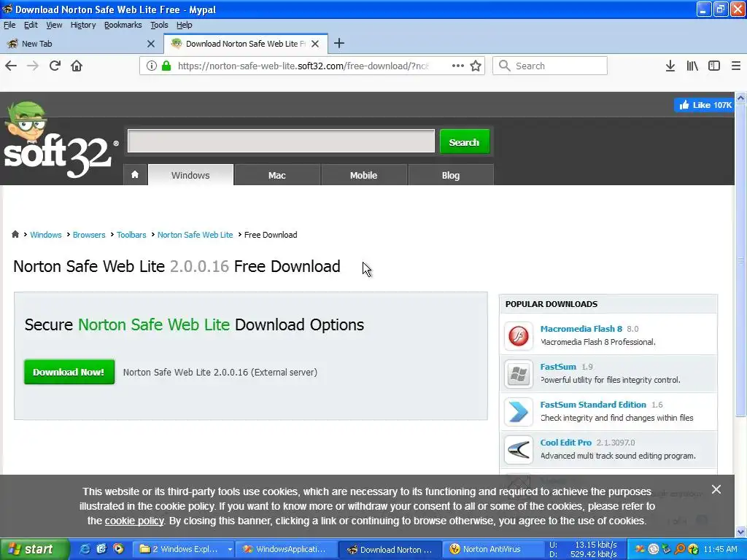Focus the soft32 site search field
This screenshot has height=560, width=747.
tap(281, 141)
